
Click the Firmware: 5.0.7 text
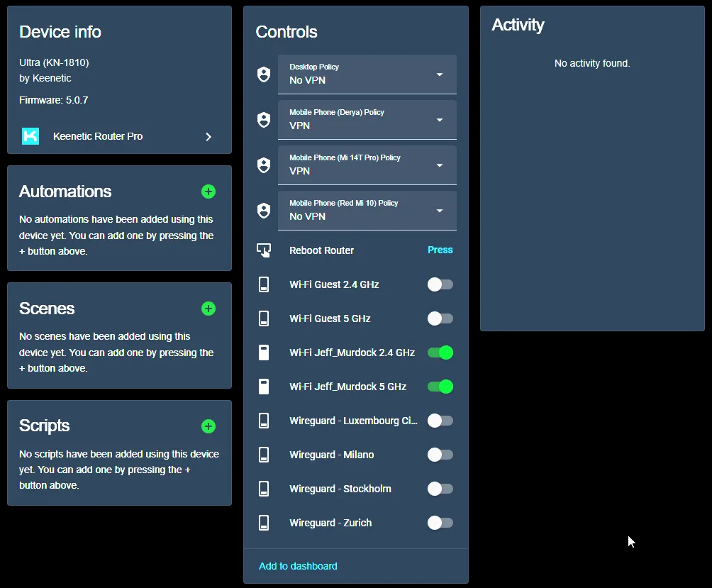point(54,100)
